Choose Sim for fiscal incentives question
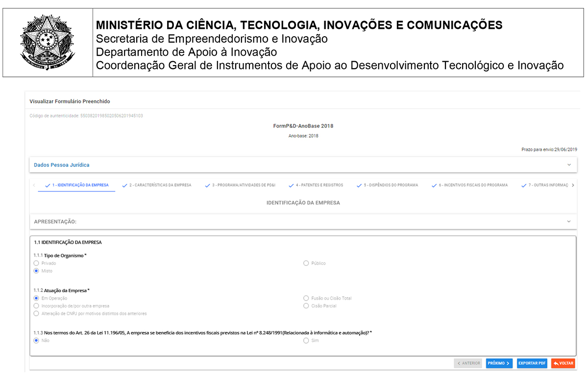The image size is (588, 373). click(306, 340)
